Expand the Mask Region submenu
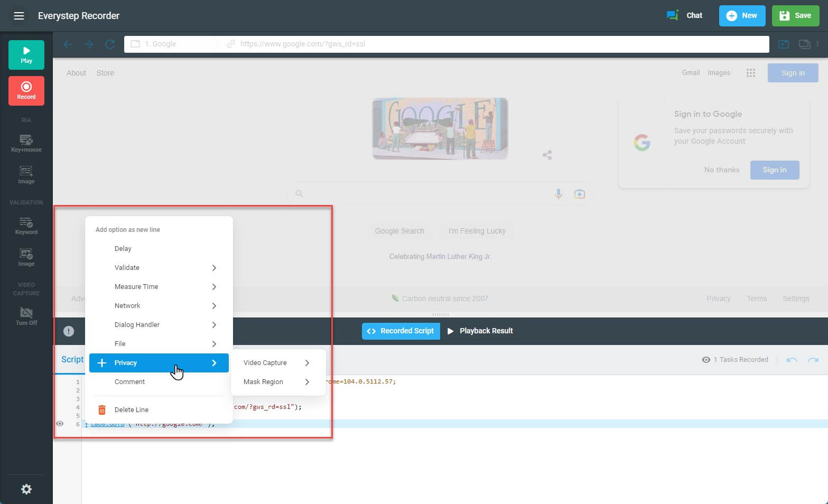Screen dimensions: 828x504 (307, 382)
